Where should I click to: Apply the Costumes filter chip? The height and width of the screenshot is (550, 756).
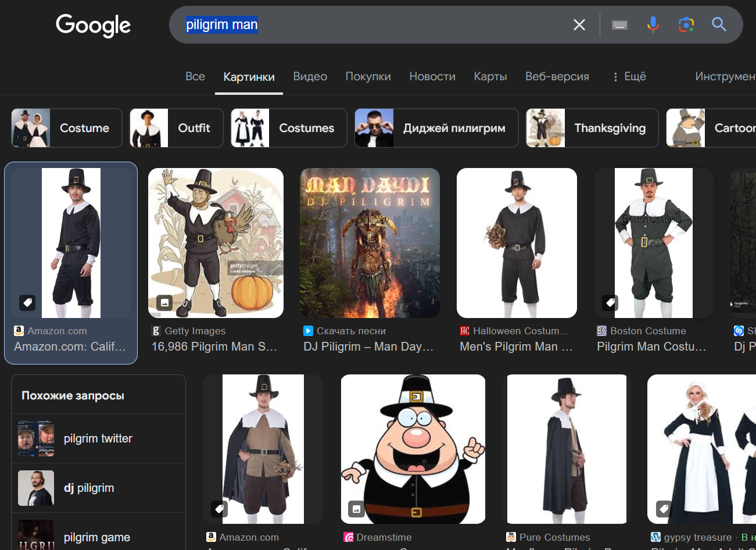point(289,128)
